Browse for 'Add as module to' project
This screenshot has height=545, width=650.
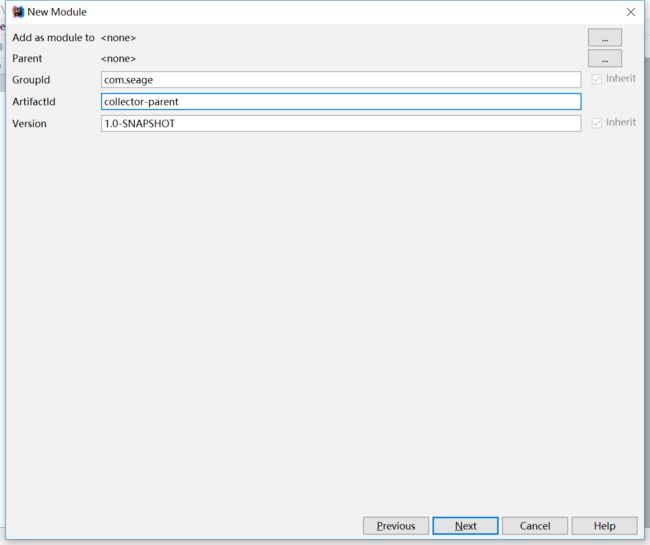[605, 37]
